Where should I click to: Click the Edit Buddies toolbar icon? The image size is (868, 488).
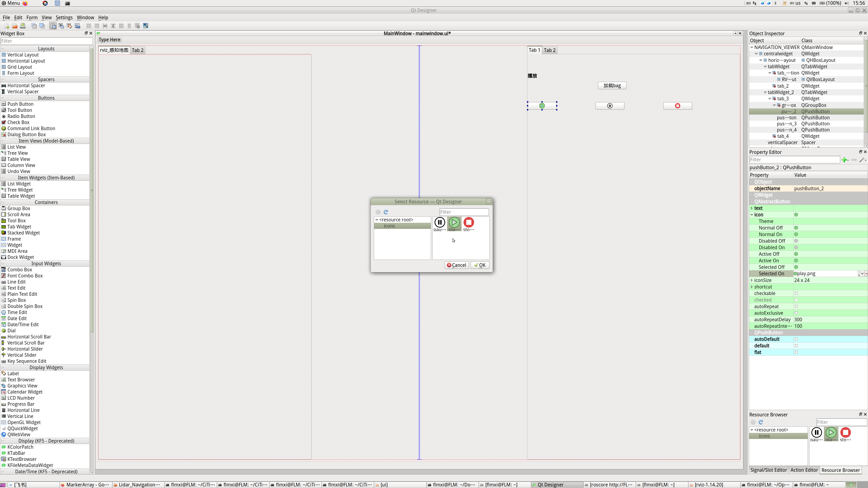pos(69,26)
